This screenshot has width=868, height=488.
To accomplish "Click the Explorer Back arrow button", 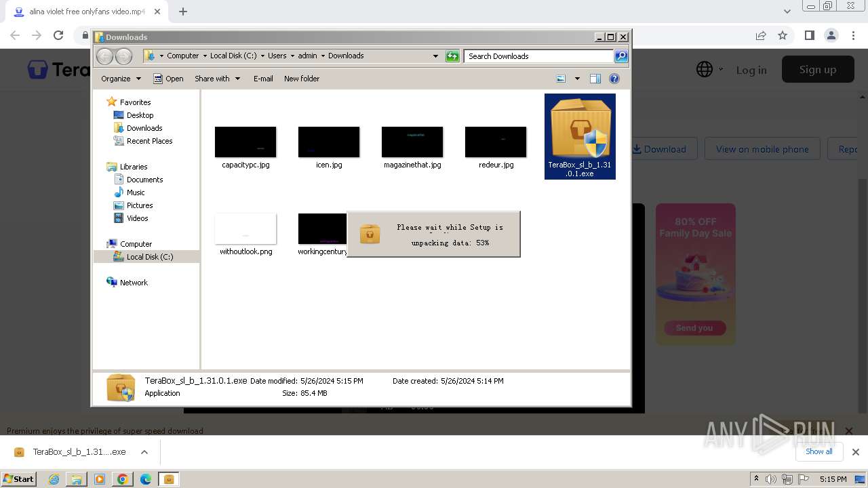I will pos(104,56).
